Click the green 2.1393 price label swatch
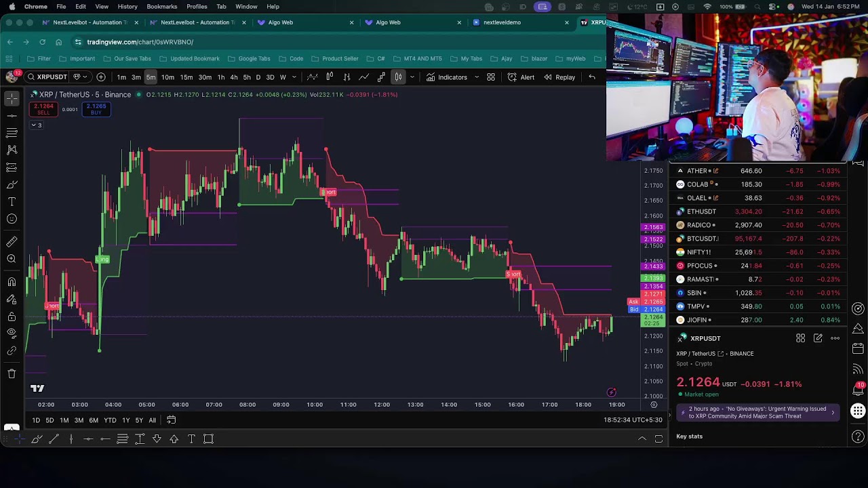The image size is (868, 488). pos(654,279)
